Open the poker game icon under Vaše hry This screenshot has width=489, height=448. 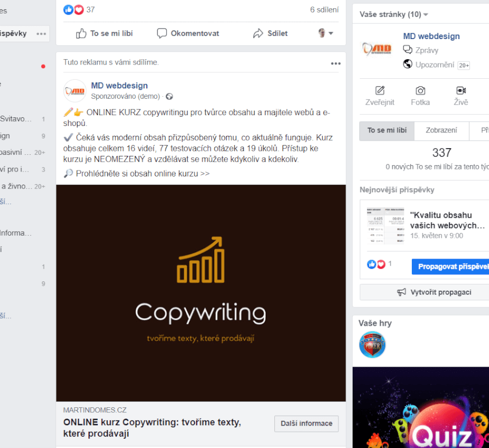coord(372,344)
